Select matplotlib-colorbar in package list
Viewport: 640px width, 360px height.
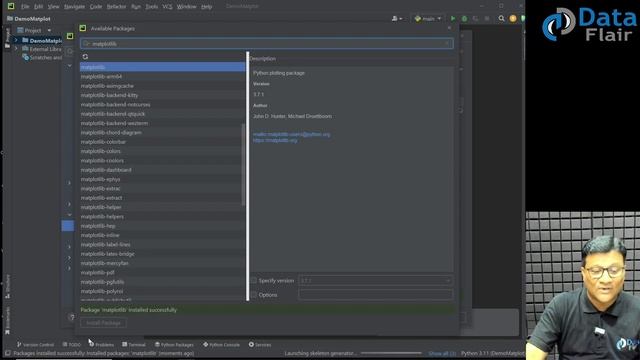pos(162,142)
